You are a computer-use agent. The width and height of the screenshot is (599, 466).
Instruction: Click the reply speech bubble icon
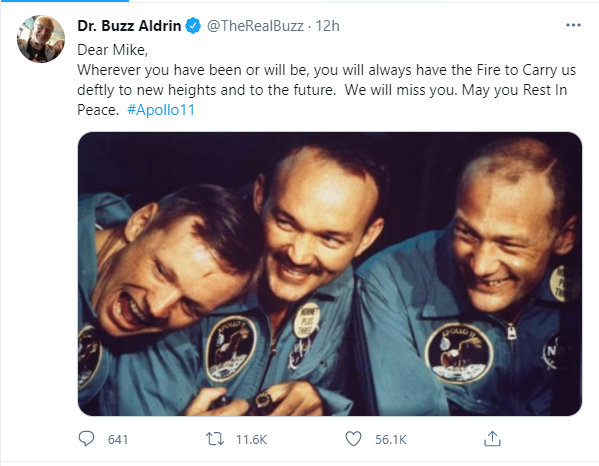[86, 438]
